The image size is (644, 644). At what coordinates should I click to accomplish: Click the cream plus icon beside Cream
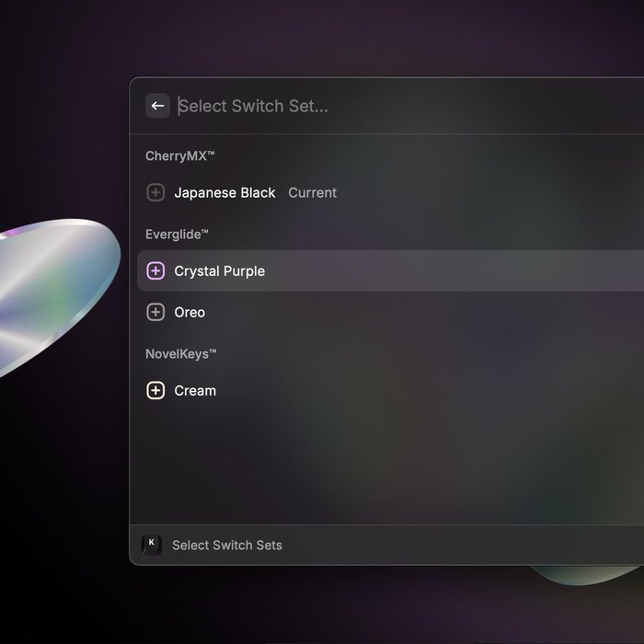tap(155, 391)
